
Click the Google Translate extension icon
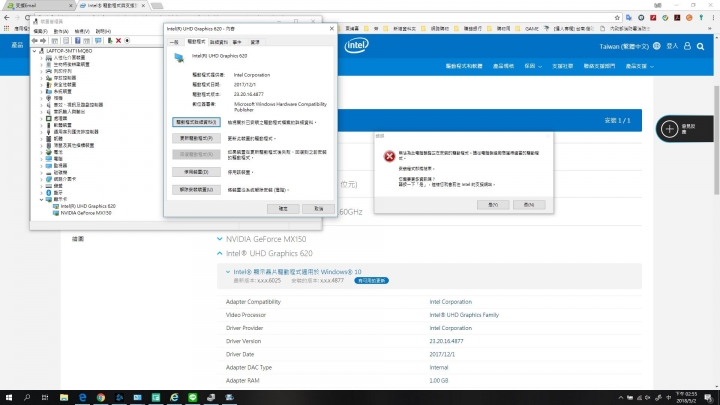(x=629, y=17)
